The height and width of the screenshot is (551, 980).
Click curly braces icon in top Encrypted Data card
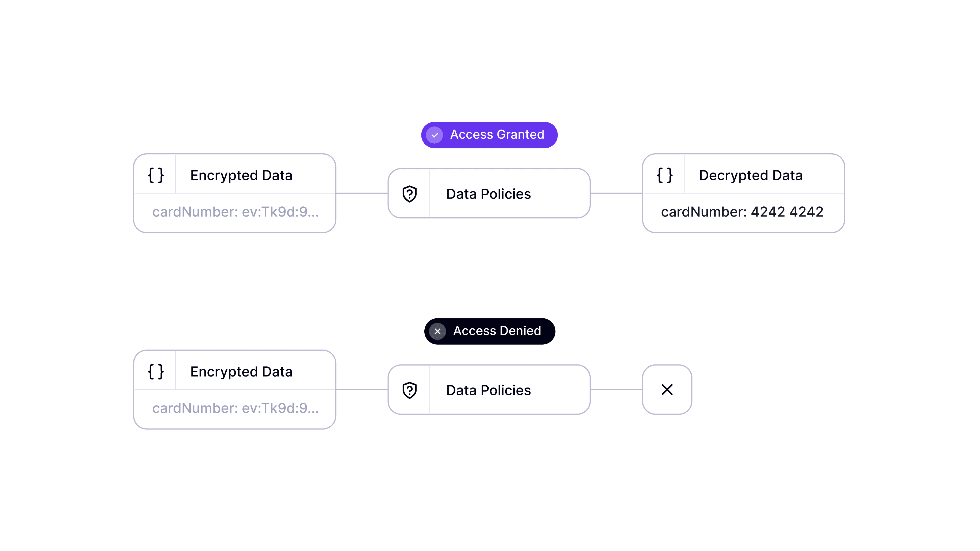(x=156, y=176)
